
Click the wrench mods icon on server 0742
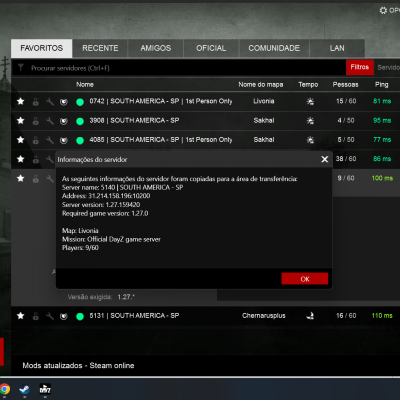click(50, 102)
